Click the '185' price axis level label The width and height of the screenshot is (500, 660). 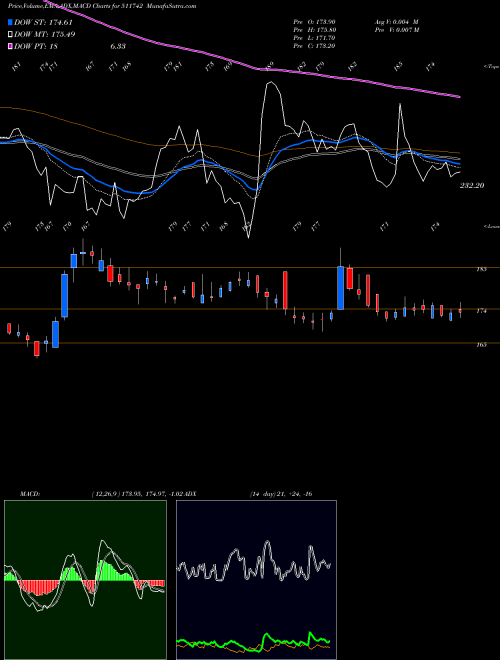tap(481, 269)
